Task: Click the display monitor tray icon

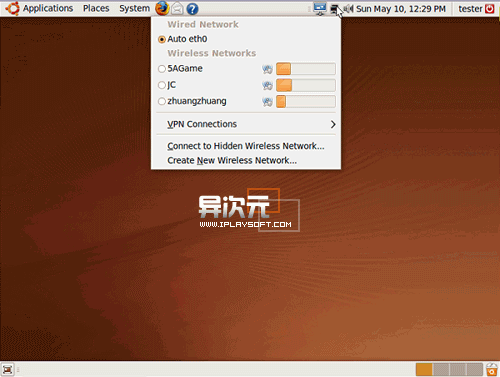Action: 320,8
